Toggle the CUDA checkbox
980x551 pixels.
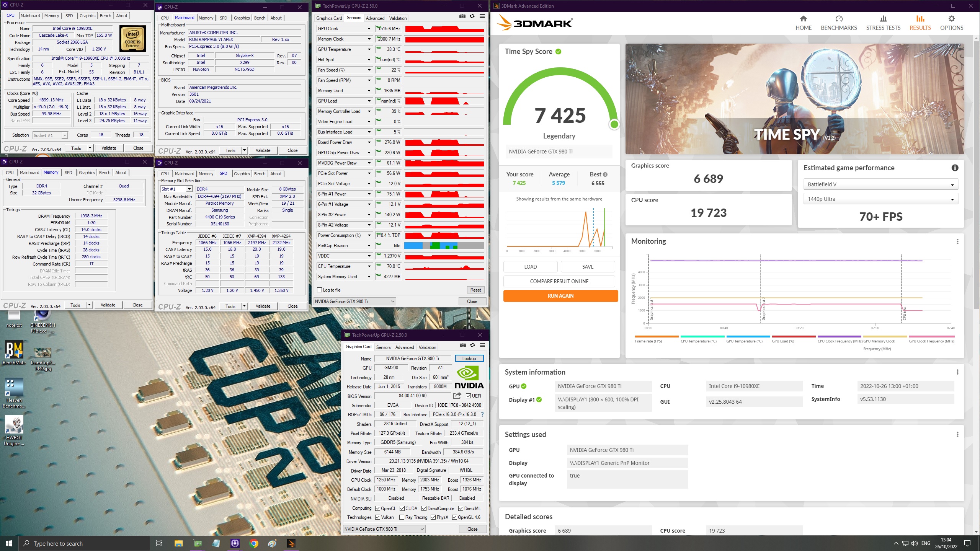[402, 509]
